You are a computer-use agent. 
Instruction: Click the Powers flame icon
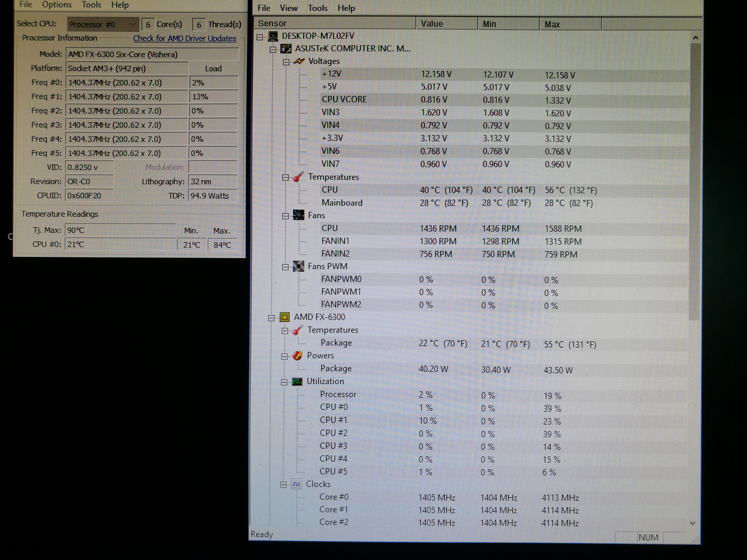click(297, 356)
